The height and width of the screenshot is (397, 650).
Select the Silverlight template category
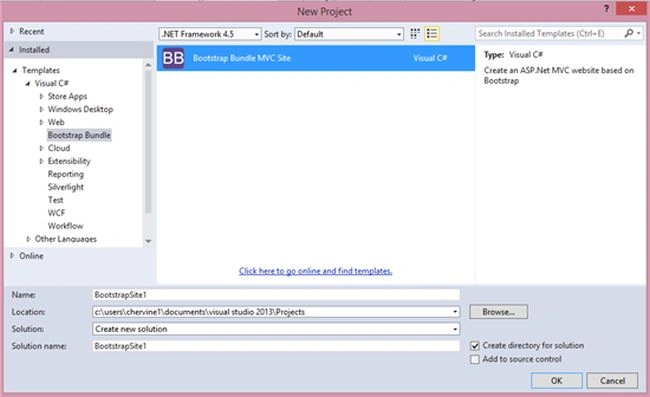click(65, 187)
